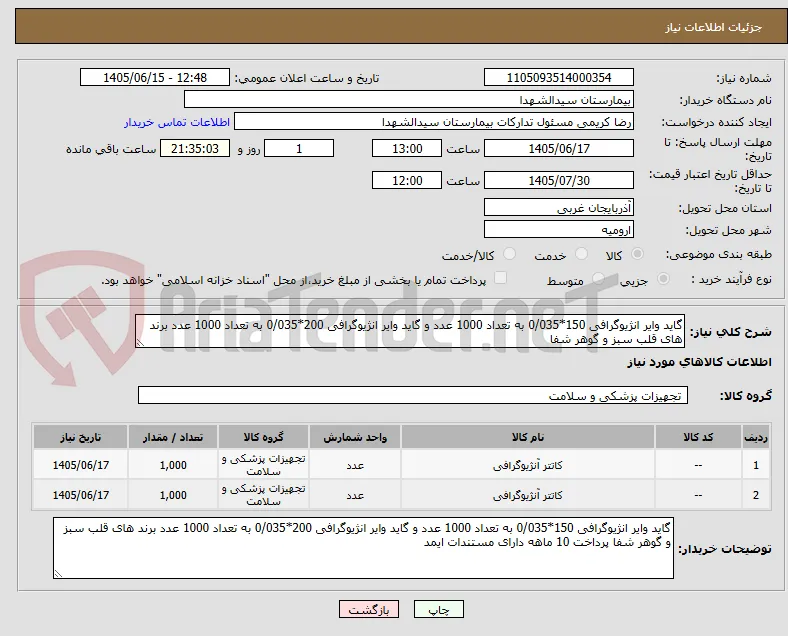The width and height of the screenshot is (788, 636).
Task: Click the نام کالا column header
Action: (528, 437)
